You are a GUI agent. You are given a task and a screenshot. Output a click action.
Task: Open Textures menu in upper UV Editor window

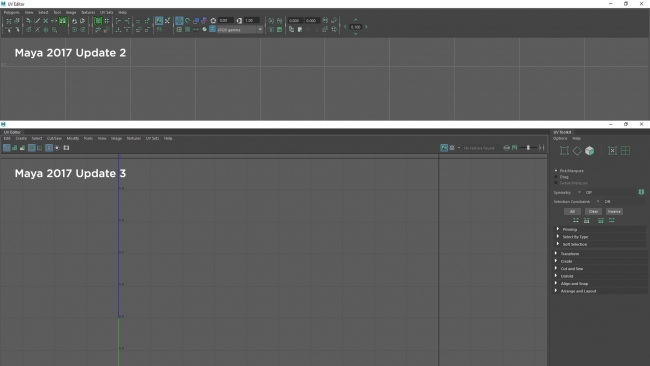(x=88, y=12)
